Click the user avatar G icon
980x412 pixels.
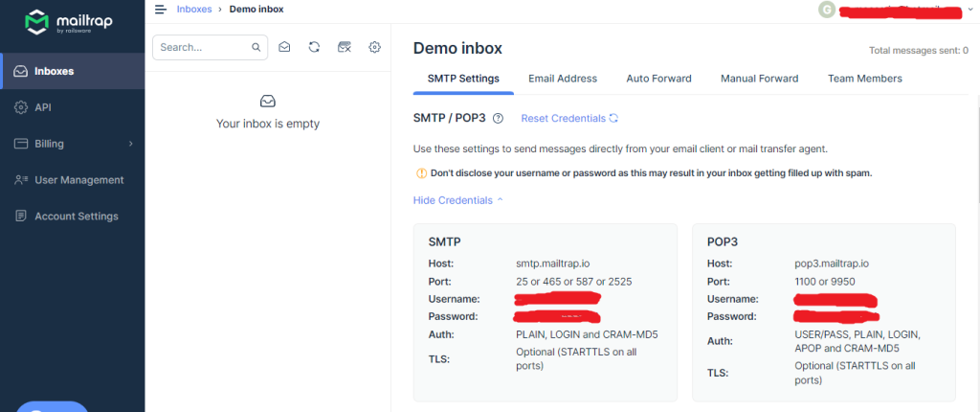click(827, 10)
